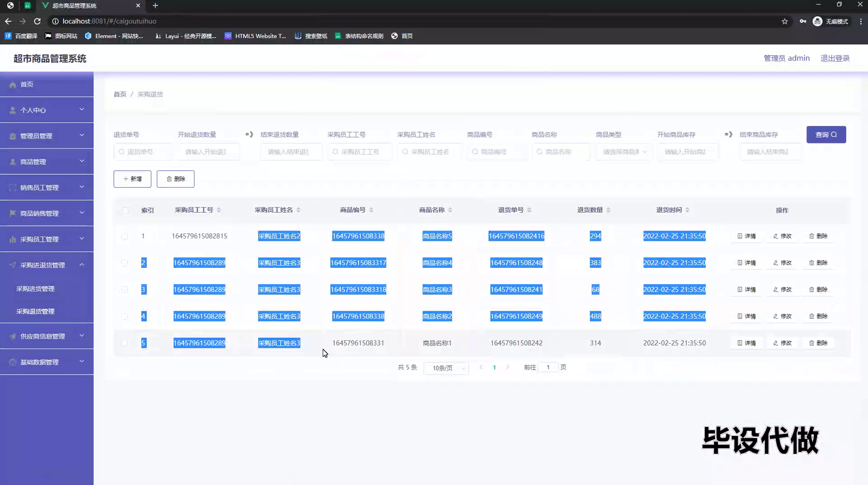Click the 新增 add button
Image resolution: width=868 pixels, height=485 pixels.
coord(132,179)
